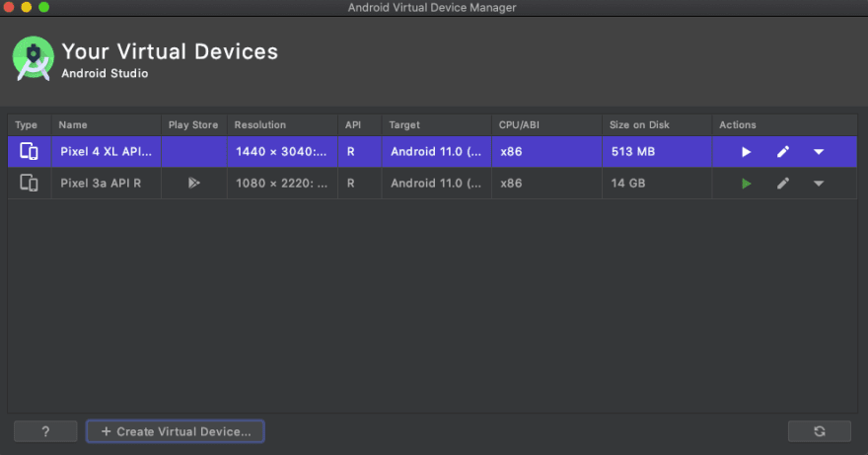Viewport: 868px width, 455px height.
Task: Click the Android Studio logo
Action: coord(34,58)
